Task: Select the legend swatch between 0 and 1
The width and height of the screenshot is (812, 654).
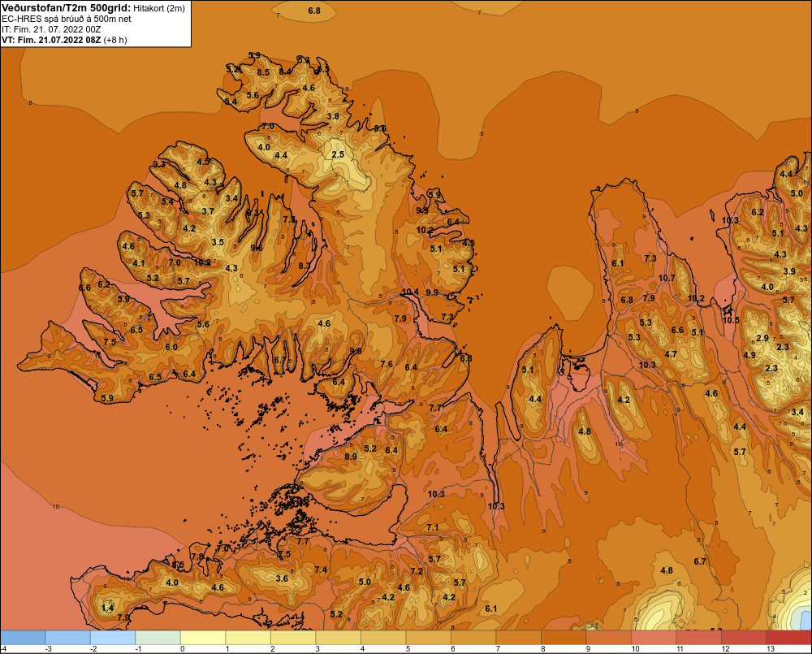Action: pyautogui.click(x=203, y=638)
